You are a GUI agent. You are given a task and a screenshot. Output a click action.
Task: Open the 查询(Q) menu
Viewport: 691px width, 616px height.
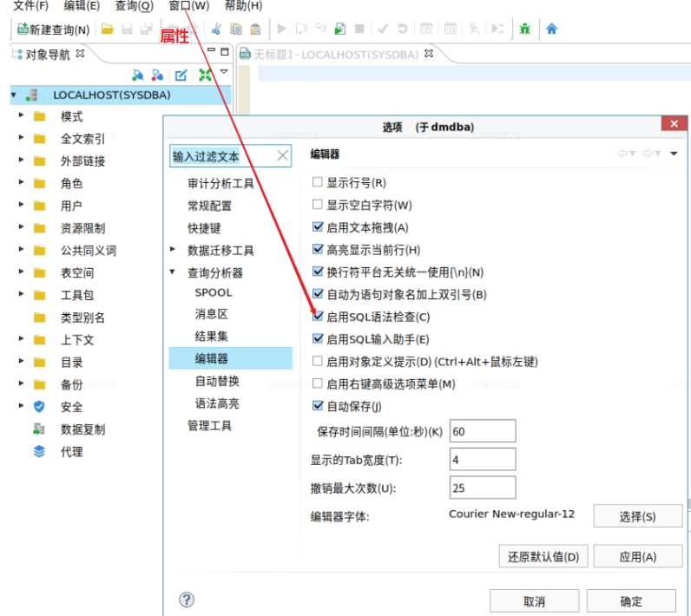click(134, 6)
